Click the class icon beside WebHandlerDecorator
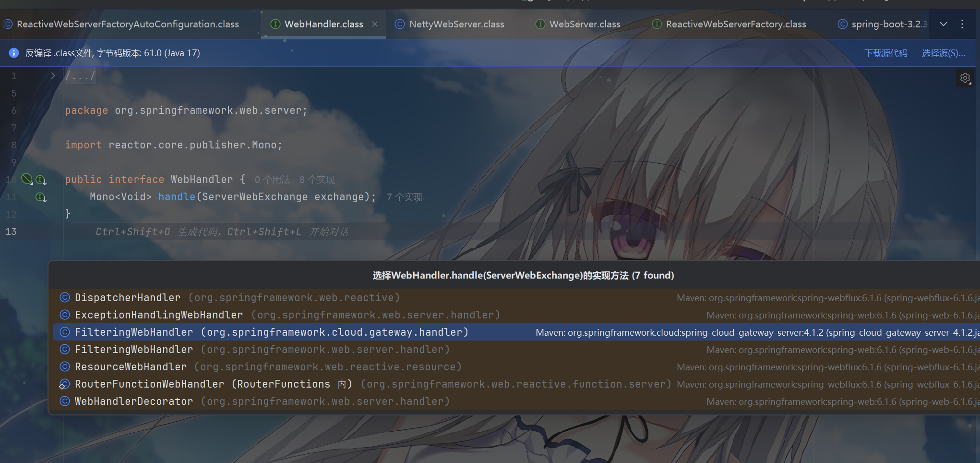The height and width of the screenshot is (463, 980). tap(65, 402)
